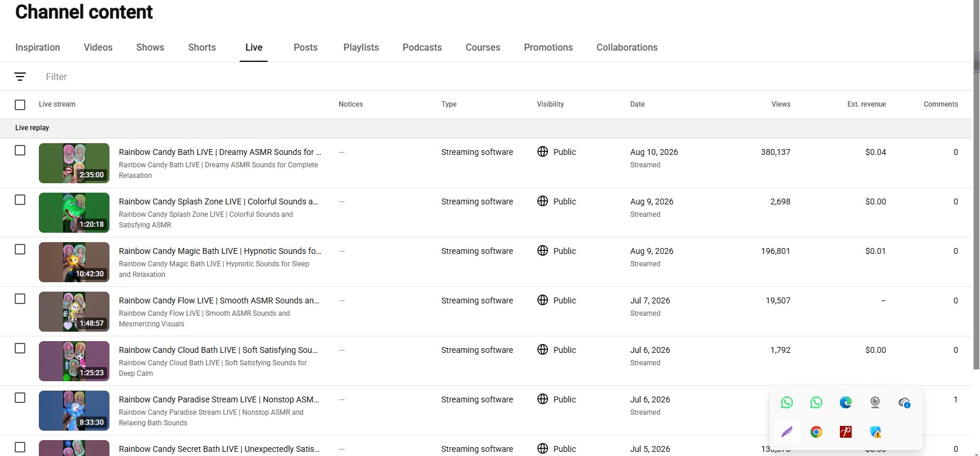
Task: Click the 380,137 views value
Action: (775, 152)
